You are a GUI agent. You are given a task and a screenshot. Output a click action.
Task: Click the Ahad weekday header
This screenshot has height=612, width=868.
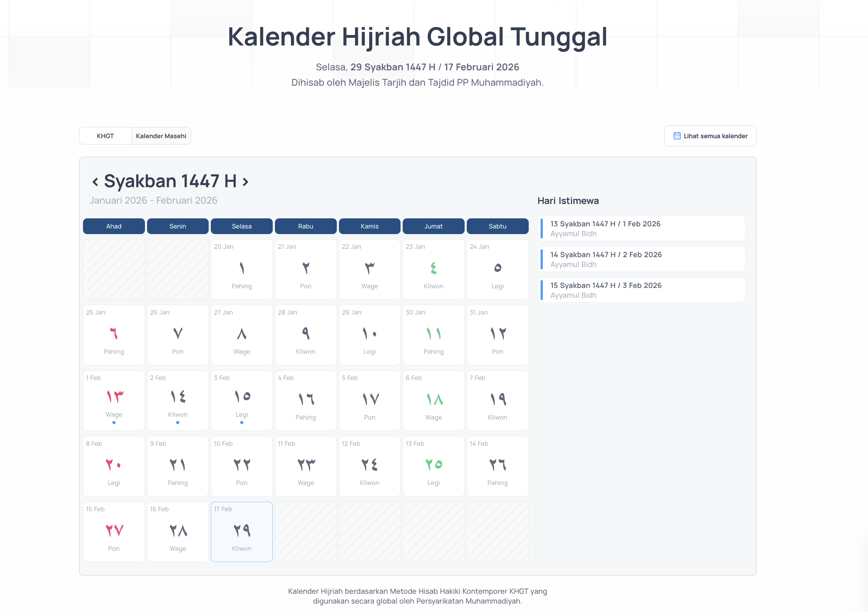tap(113, 226)
